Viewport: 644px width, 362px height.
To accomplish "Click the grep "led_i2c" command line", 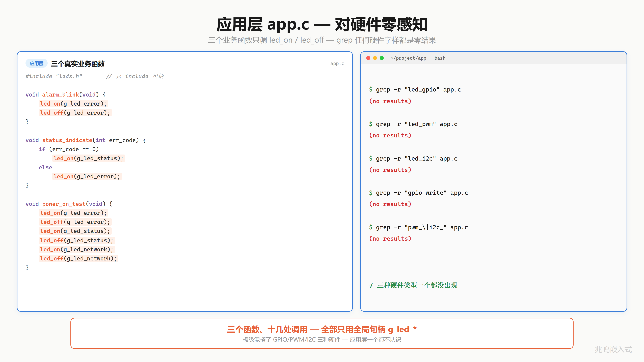I will tap(413, 159).
